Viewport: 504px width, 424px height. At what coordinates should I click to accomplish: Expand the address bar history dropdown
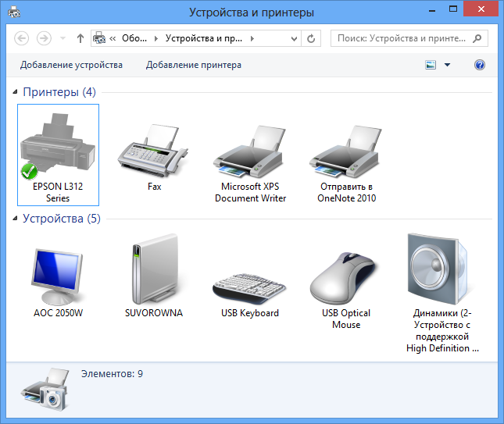click(x=294, y=39)
